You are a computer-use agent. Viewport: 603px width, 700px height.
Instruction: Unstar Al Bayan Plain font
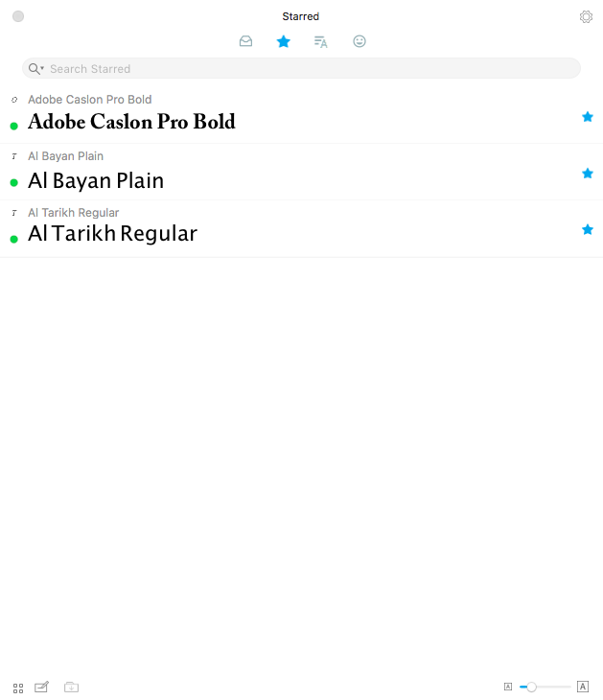[588, 174]
